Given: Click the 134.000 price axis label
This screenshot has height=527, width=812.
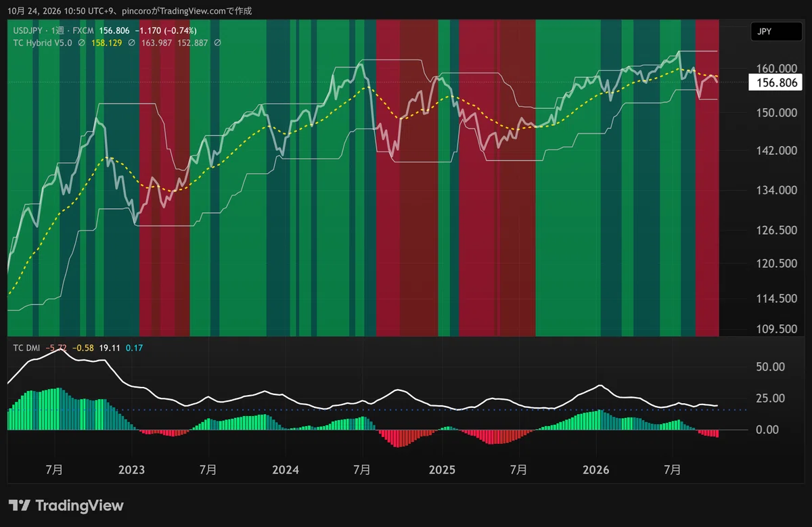Looking at the screenshot, I should pos(776,190).
